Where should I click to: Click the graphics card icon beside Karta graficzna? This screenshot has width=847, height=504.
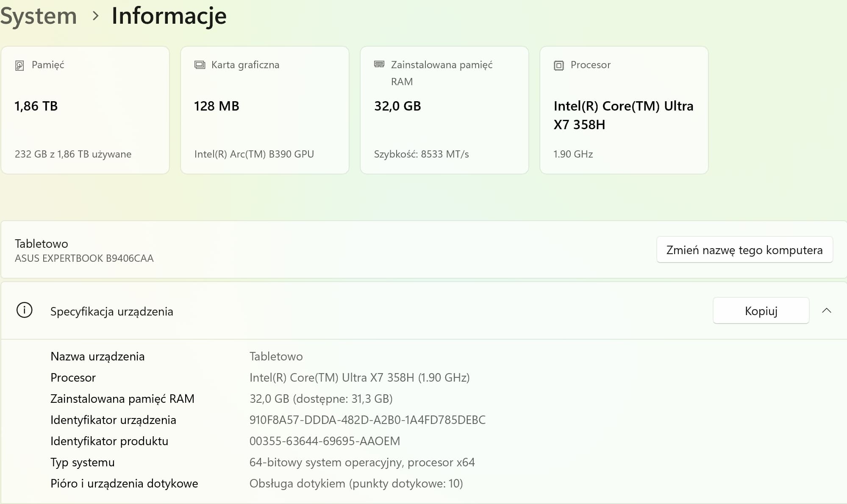tap(200, 65)
